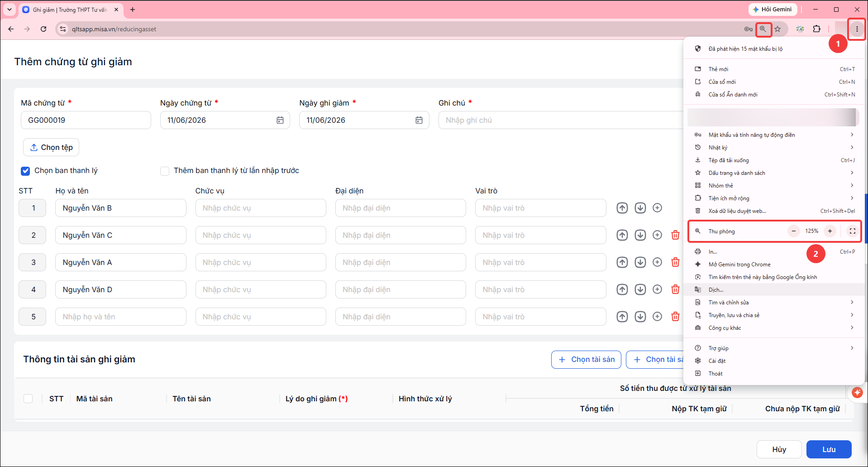Expand Truyền, lưu và chia sẻ submenu
The image size is (868, 467).
774,315
